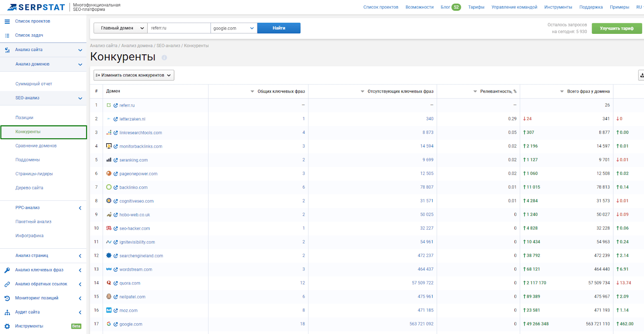Open external link icon for seranking.com

click(x=116, y=160)
